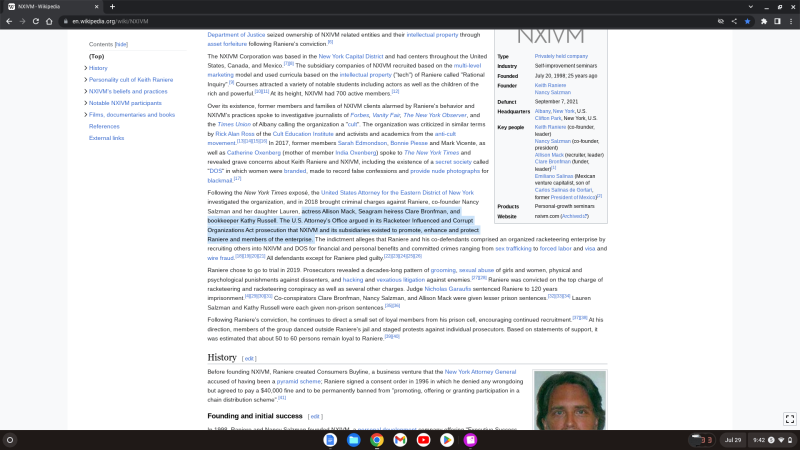
Task: Open Keith Raniere portrait thumbnail
Action: (569, 400)
